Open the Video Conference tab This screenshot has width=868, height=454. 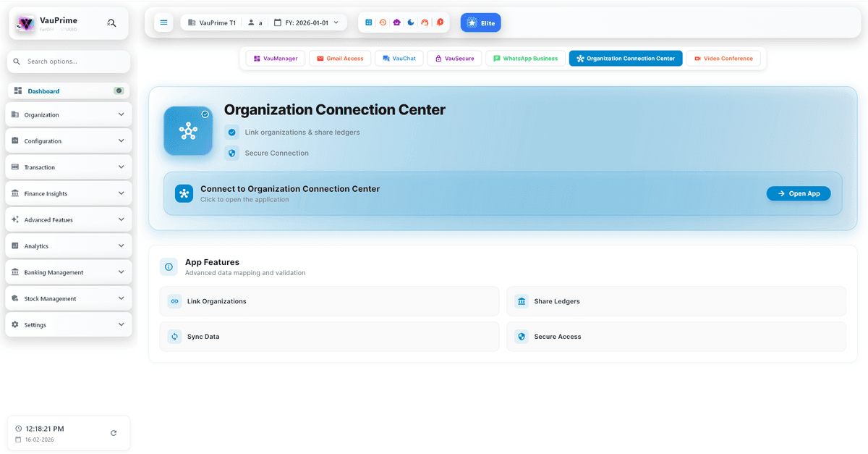(723, 59)
